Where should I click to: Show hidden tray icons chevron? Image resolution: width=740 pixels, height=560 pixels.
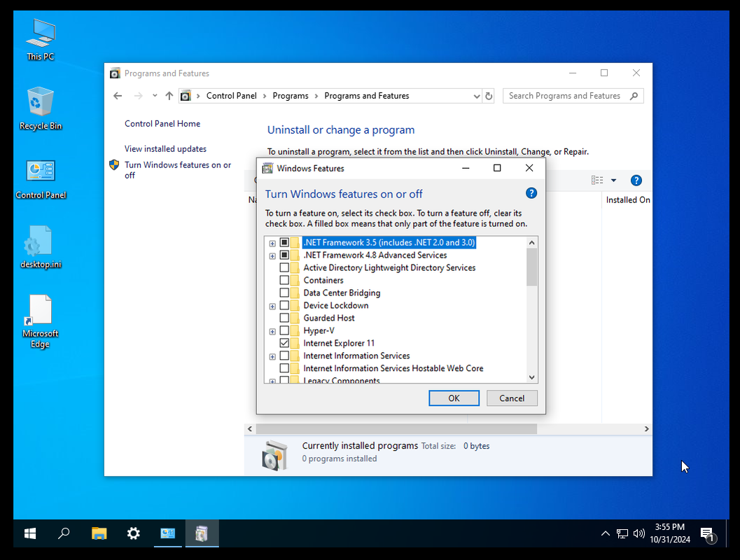(x=605, y=533)
